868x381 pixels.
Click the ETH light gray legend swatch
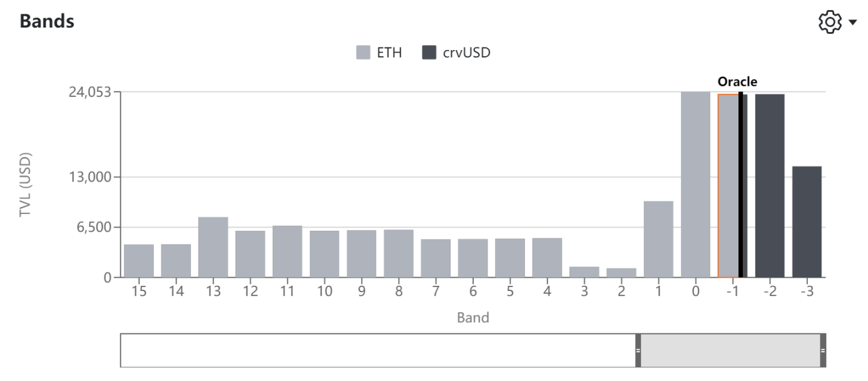point(364,53)
